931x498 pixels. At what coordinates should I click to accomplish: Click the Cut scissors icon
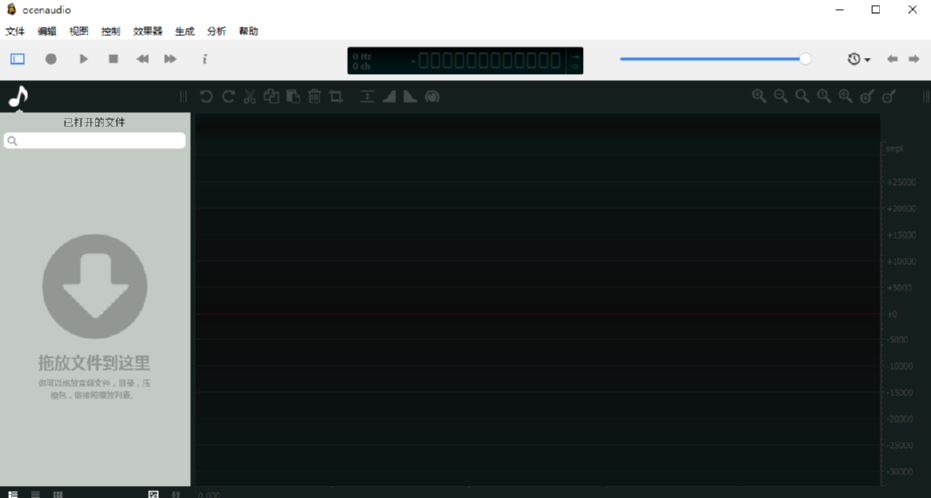[250, 97]
